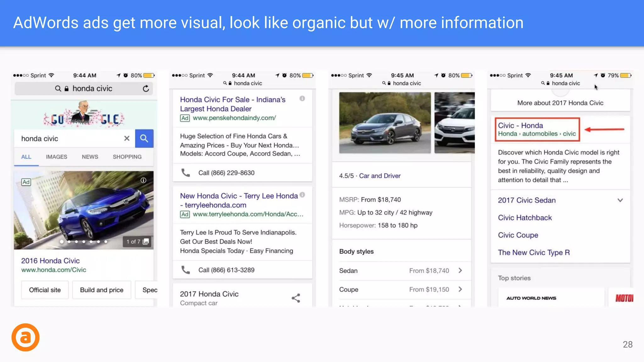Tap the blue Honda Civic ad image
Image resolution: width=644 pixels, height=362 pixels.
[84, 210]
